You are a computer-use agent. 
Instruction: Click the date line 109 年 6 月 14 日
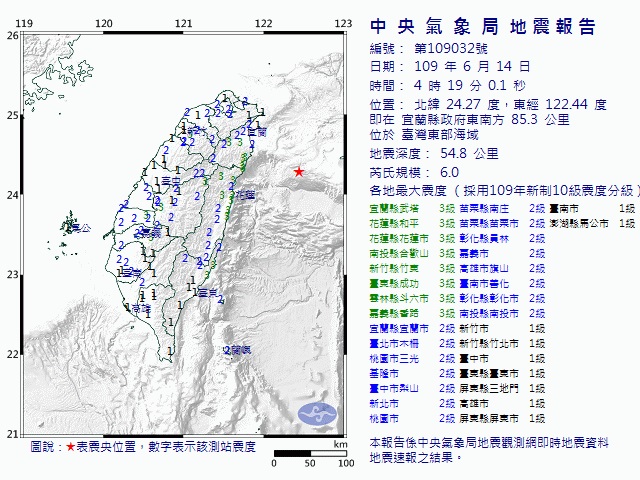click(472, 66)
